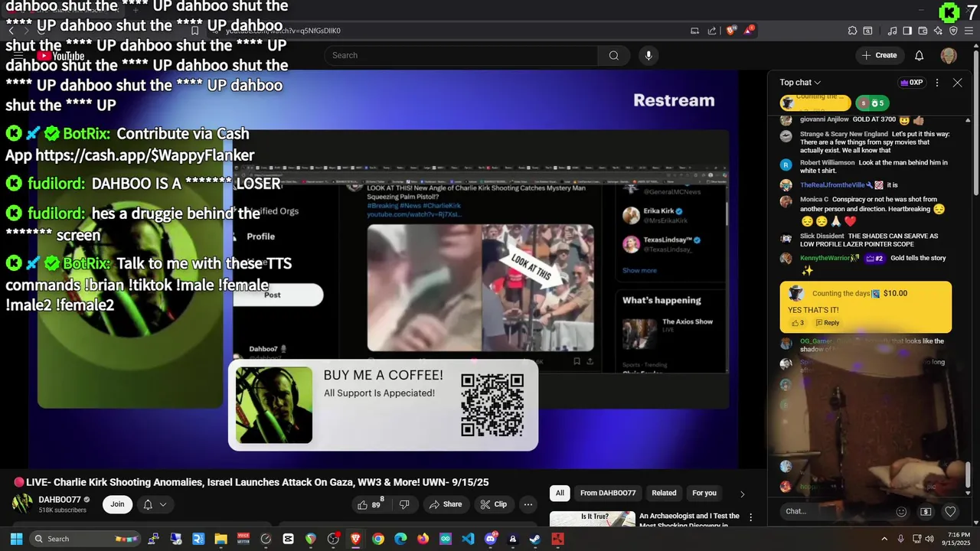The height and width of the screenshot is (551, 980).
Task: Select the Related chip
Action: (x=664, y=493)
